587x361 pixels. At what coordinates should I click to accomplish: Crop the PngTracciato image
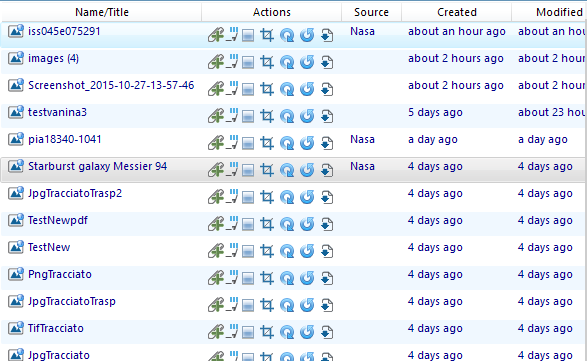267,278
